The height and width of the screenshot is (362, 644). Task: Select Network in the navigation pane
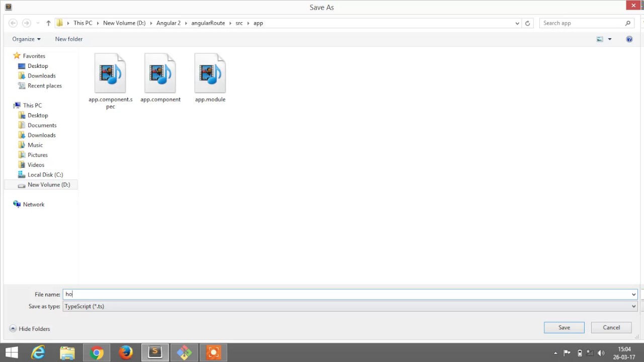[x=34, y=205]
